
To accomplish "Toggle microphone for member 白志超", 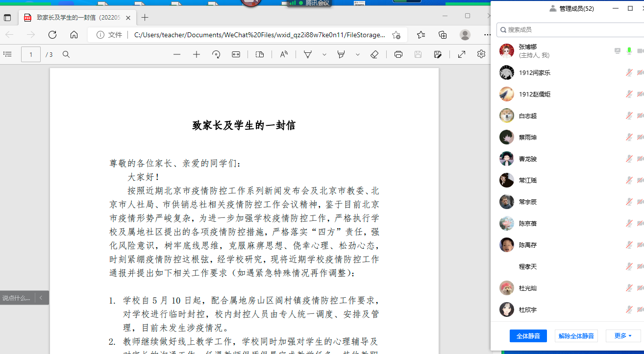I will coord(629,116).
